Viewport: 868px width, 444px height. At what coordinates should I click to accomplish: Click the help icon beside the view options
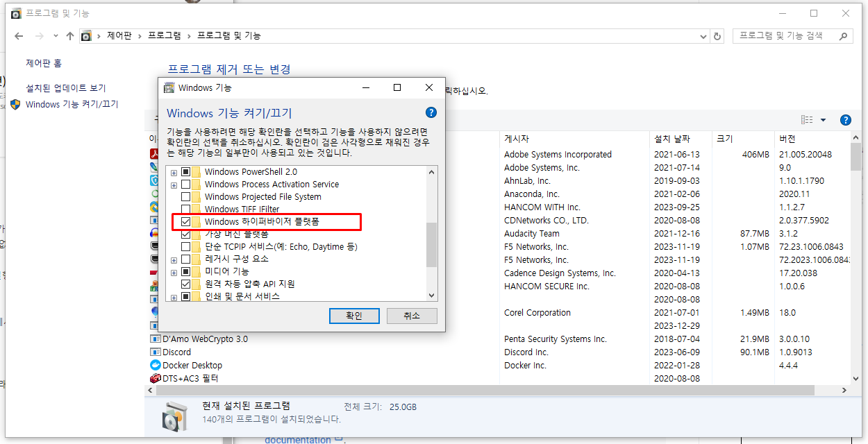845,120
